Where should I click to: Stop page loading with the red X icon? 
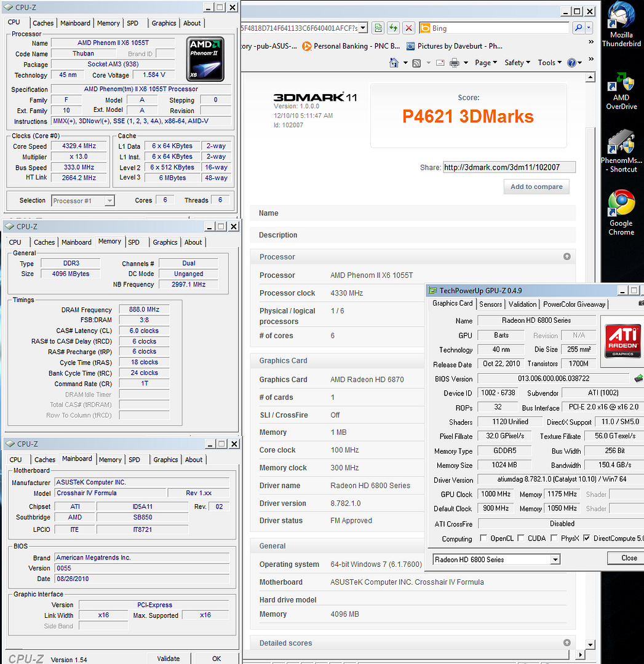[x=408, y=28]
